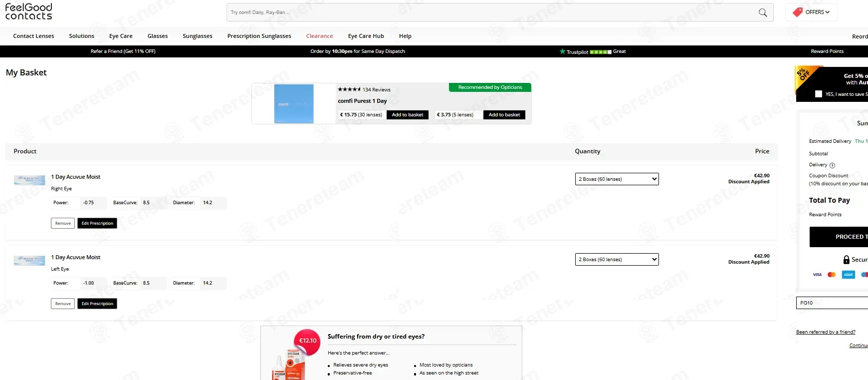Click the American Express payment icon

(x=848, y=275)
